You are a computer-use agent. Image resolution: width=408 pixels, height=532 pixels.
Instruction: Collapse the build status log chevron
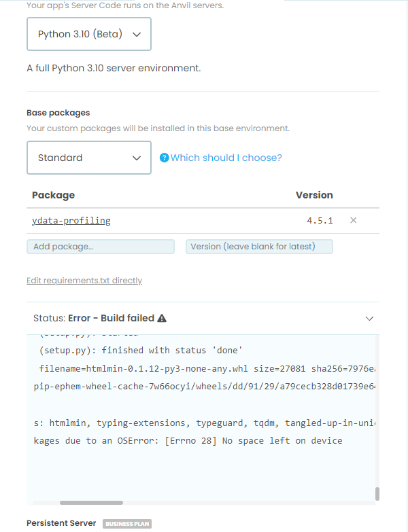click(369, 319)
